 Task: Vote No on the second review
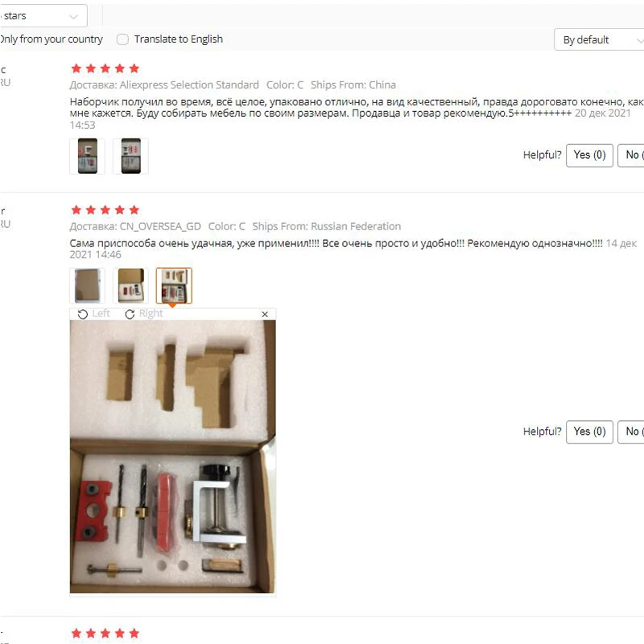point(631,431)
